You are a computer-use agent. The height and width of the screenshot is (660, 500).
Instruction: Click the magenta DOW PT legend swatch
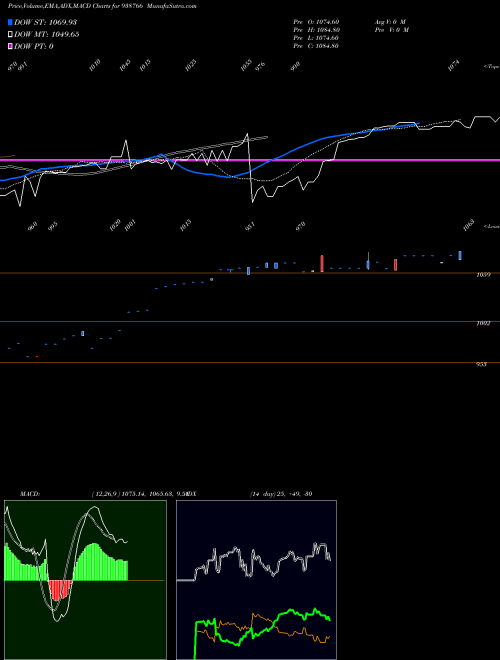click(10, 46)
